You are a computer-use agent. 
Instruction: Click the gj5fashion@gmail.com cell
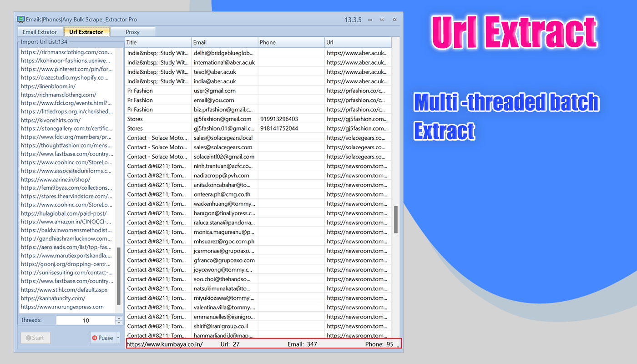coord(225,119)
